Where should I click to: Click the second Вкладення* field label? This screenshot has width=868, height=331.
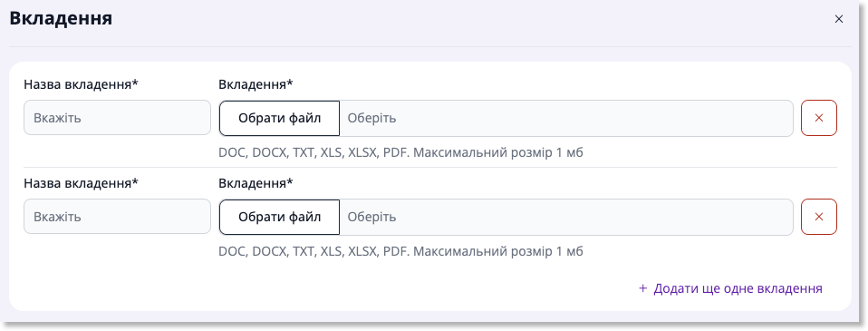pos(256,183)
